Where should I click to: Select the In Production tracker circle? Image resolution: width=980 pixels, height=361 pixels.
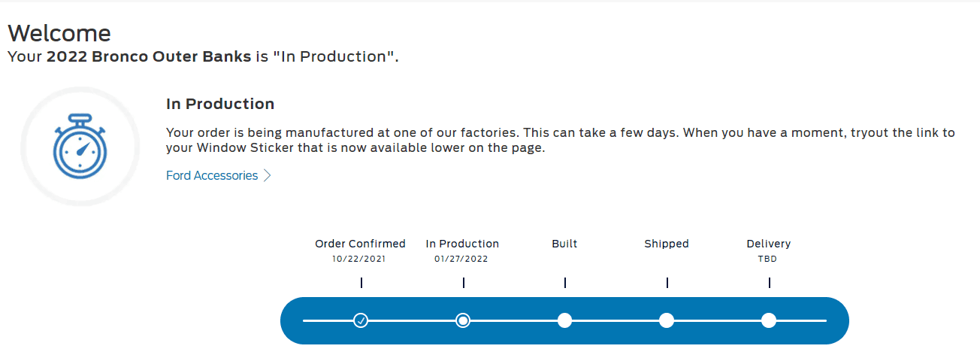464,320
